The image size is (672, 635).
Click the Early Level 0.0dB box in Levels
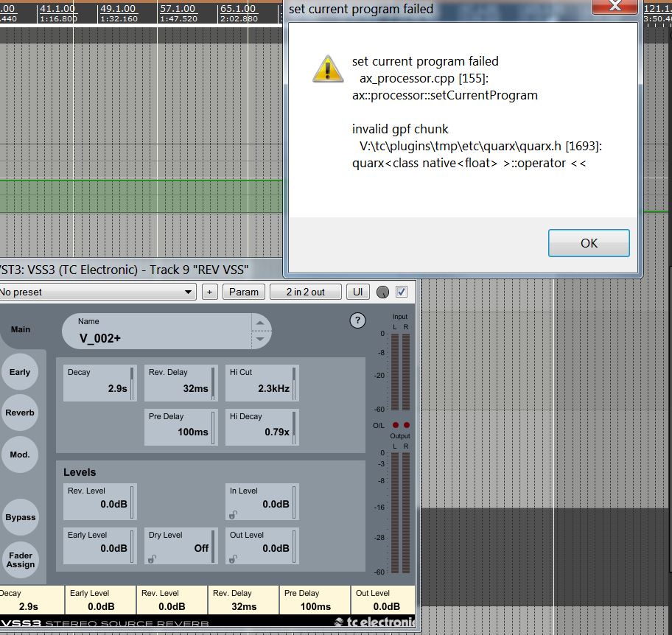click(x=100, y=546)
